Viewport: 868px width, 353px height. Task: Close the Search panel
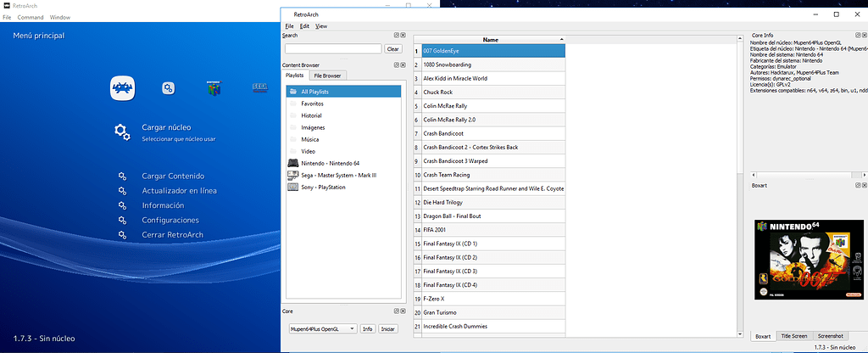coord(403,36)
